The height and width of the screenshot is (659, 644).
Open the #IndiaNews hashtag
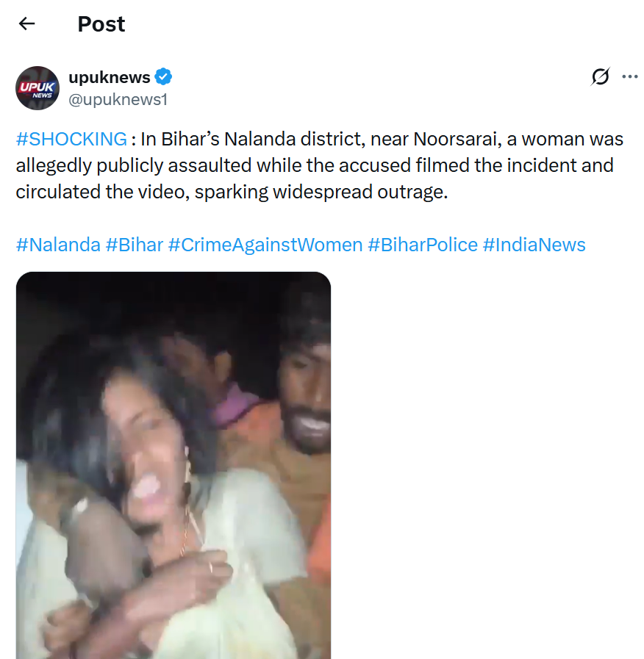534,245
